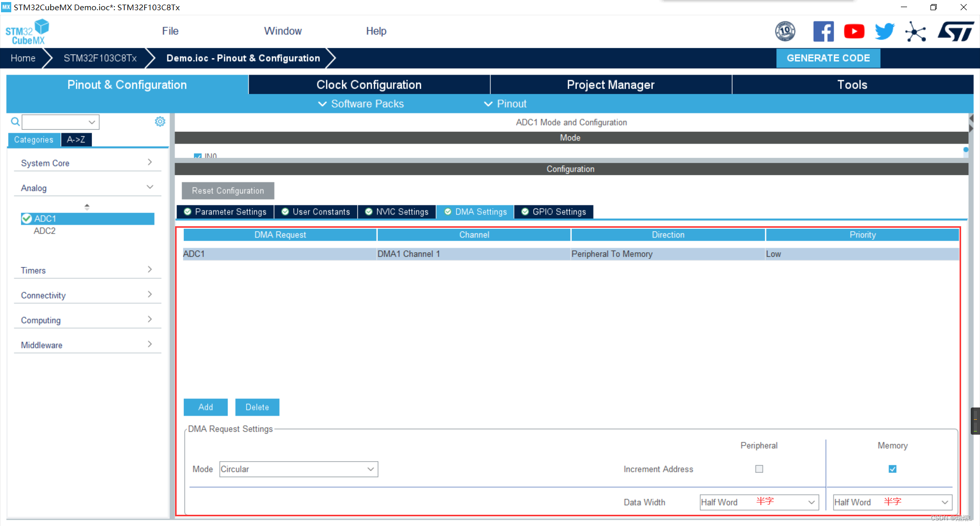Toggle the IN0 channel checkbox
This screenshot has height=526, width=980.
(198, 156)
